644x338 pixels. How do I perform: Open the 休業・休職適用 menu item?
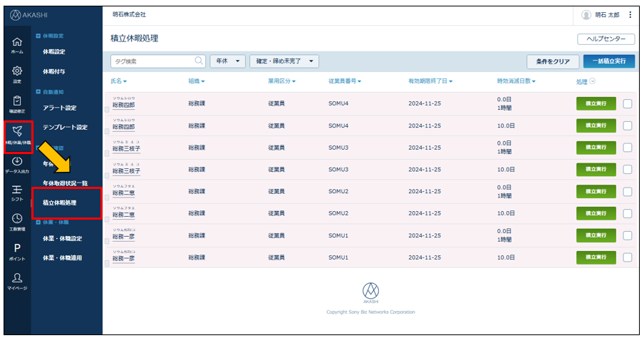point(62,258)
